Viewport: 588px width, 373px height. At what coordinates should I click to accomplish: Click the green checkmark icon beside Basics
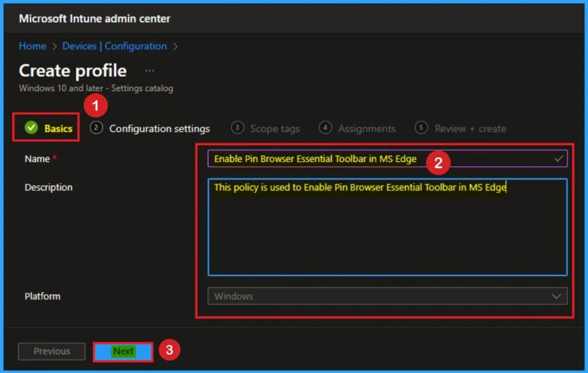pyautogui.click(x=32, y=128)
